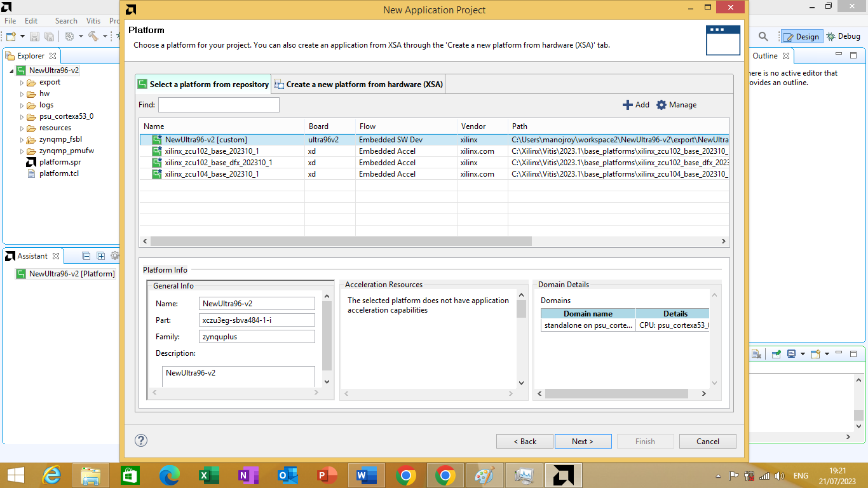868x488 pixels.
Task: Click the platform table horizontal scrollbar
Action: click(341, 241)
